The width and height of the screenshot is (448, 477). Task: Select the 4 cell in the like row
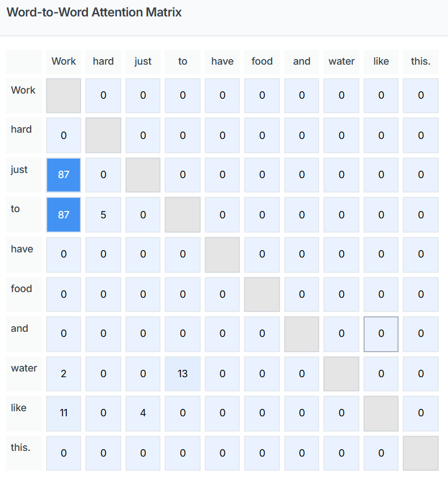pyautogui.click(x=143, y=413)
